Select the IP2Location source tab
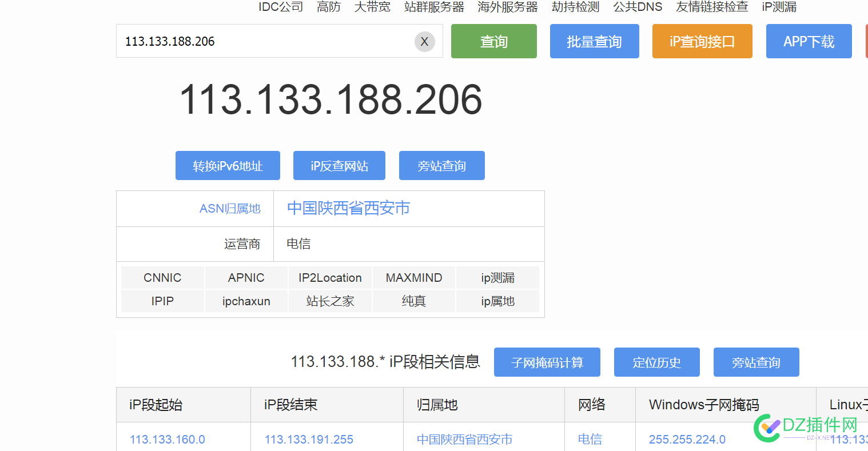The height and width of the screenshot is (451, 868). 330,278
